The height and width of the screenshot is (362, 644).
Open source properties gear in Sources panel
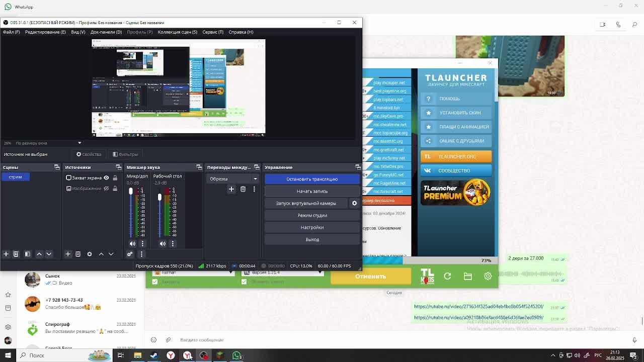coord(90,254)
